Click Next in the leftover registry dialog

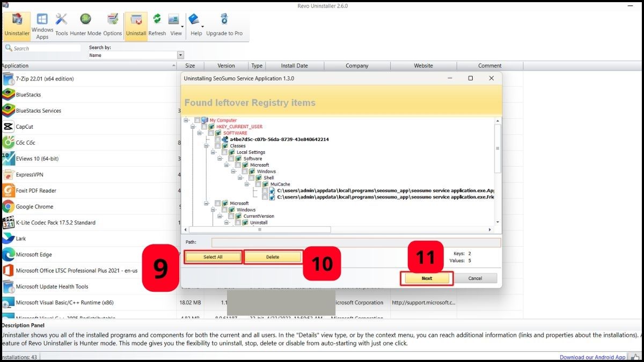point(427,278)
